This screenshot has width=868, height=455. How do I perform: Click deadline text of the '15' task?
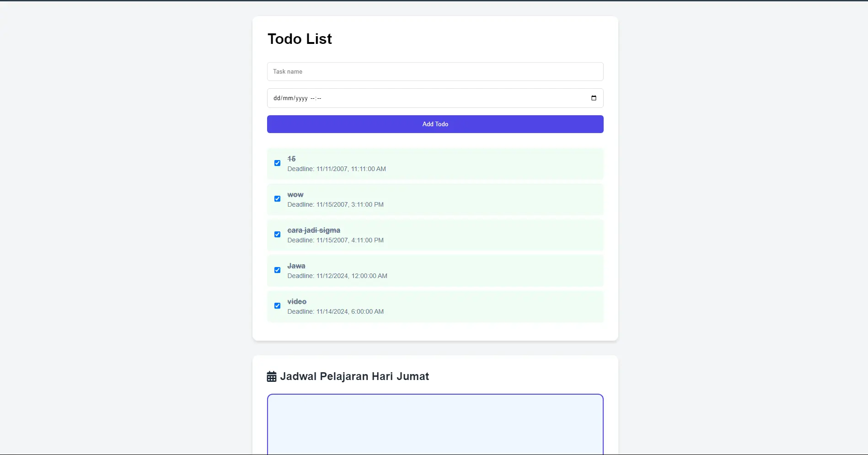tap(336, 169)
